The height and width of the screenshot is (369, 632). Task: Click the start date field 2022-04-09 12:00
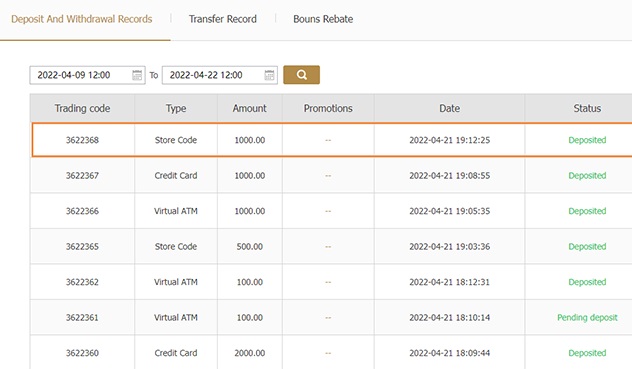pos(87,75)
